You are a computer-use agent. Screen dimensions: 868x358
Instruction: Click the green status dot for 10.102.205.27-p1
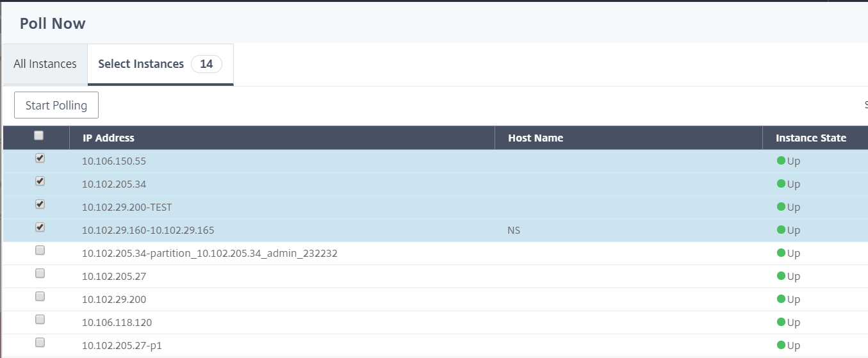(x=781, y=345)
